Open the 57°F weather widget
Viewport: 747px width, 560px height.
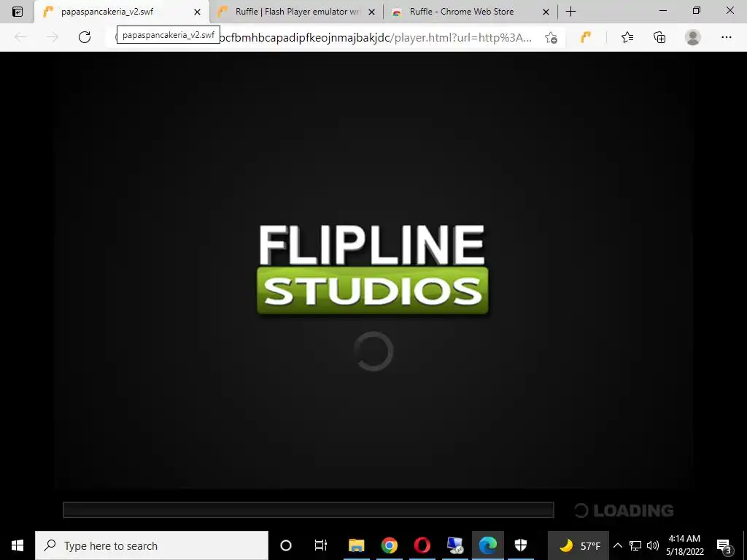tap(578, 545)
